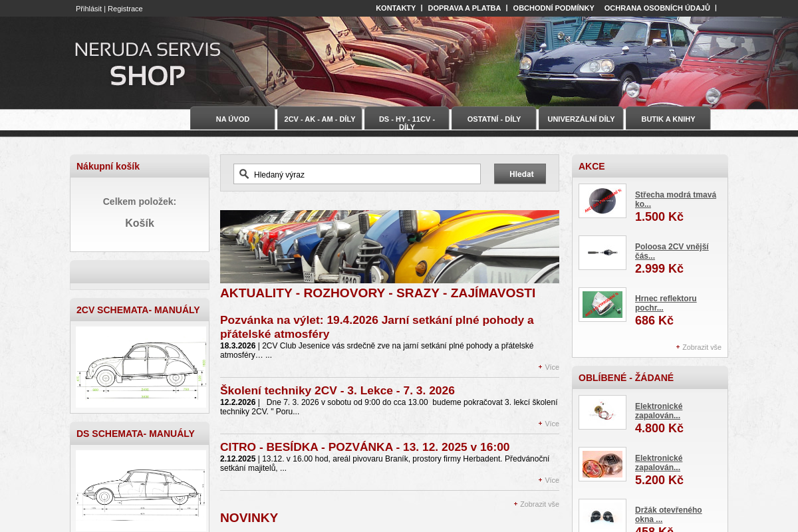The width and height of the screenshot is (798, 532).
Task: Open 2CV - AK - AM - DÍLY tab
Action: [320, 119]
